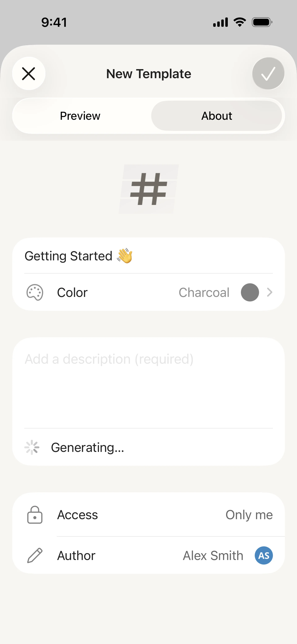Image resolution: width=297 pixels, height=644 pixels.
Task: Tap the Wi-Fi status icon
Action: 240,22
